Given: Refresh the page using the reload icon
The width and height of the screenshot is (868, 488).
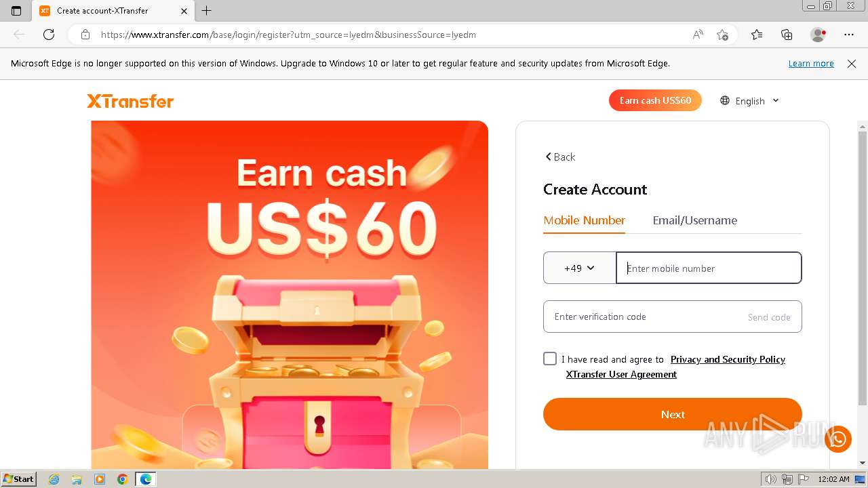Looking at the screenshot, I should tap(49, 35).
